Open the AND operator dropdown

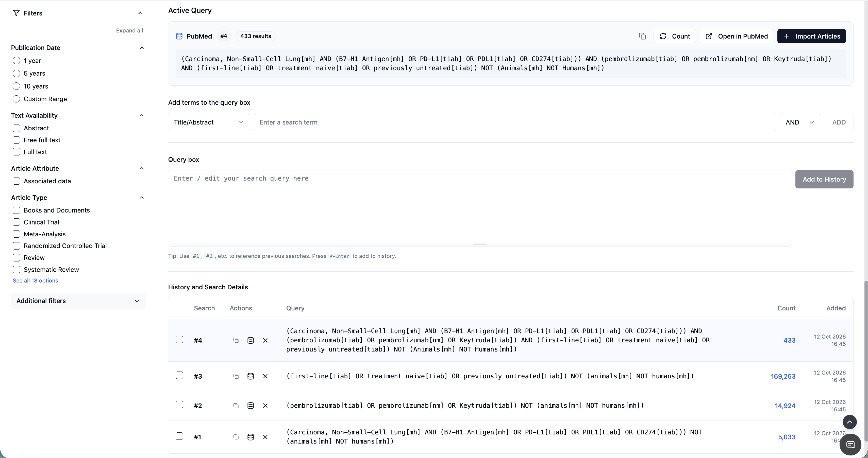800,122
